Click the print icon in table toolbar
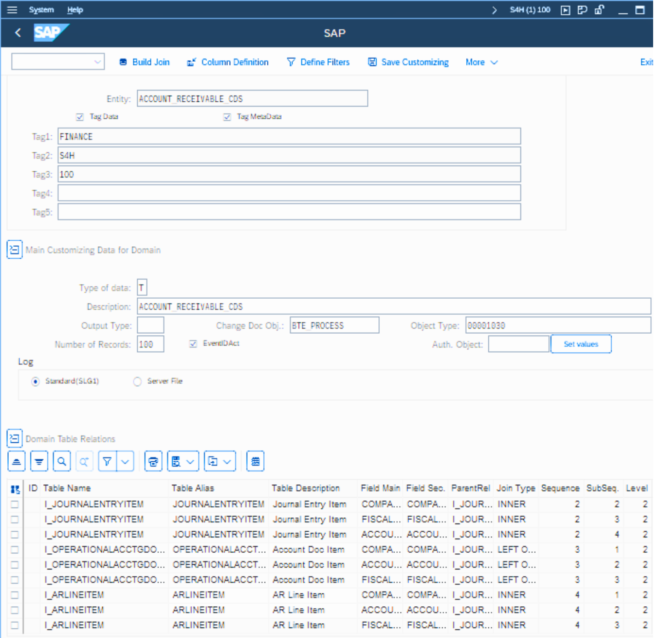This screenshot has width=672, height=638. [153, 461]
